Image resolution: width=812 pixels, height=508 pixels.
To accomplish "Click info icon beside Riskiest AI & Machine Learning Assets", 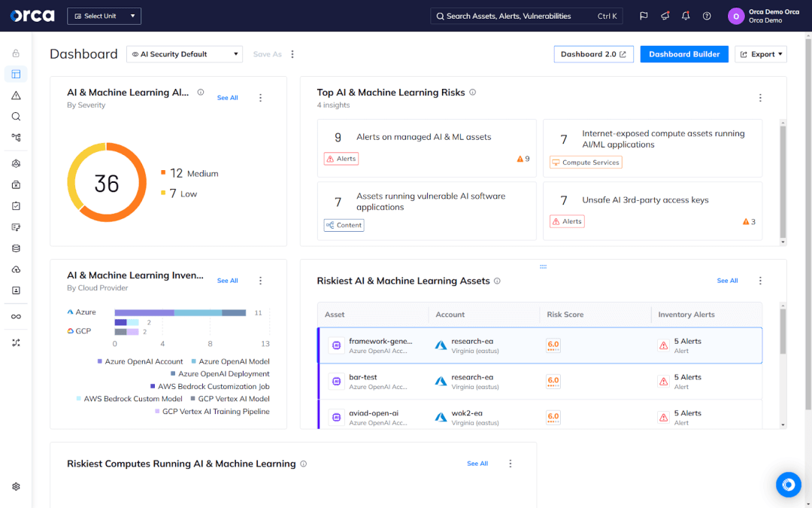I will pyautogui.click(x=497, y=281).
